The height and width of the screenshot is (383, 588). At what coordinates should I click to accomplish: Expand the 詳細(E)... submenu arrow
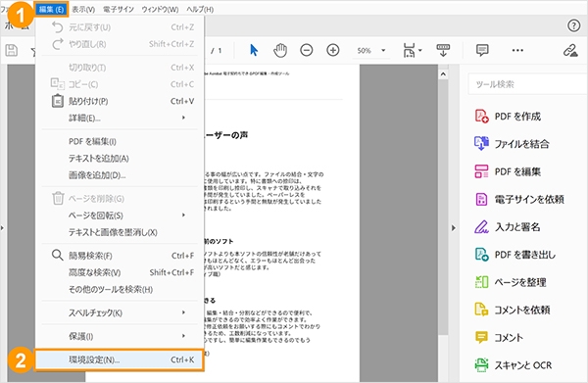183,118
